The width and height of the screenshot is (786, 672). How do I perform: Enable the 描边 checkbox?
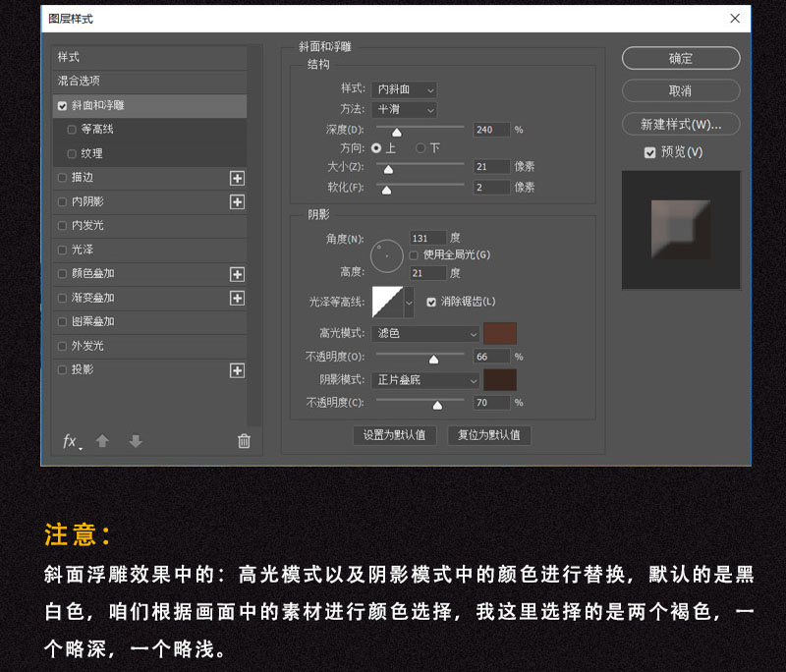(62, 178)
